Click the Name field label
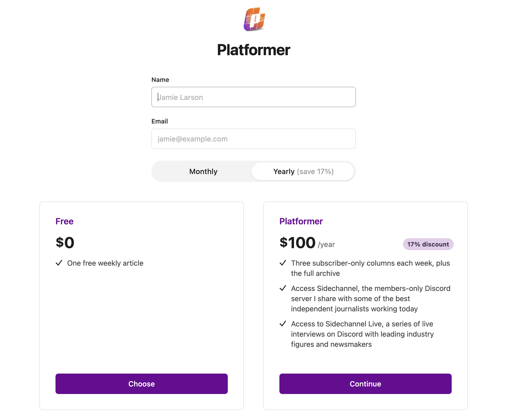532x420 pixels. coord(160,80)
